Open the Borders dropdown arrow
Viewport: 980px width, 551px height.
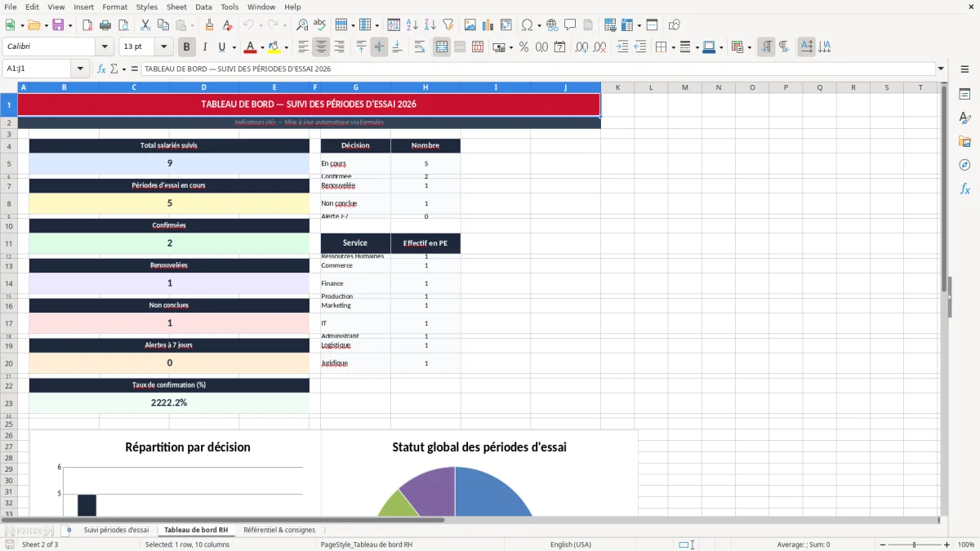(x=673, y=47)
